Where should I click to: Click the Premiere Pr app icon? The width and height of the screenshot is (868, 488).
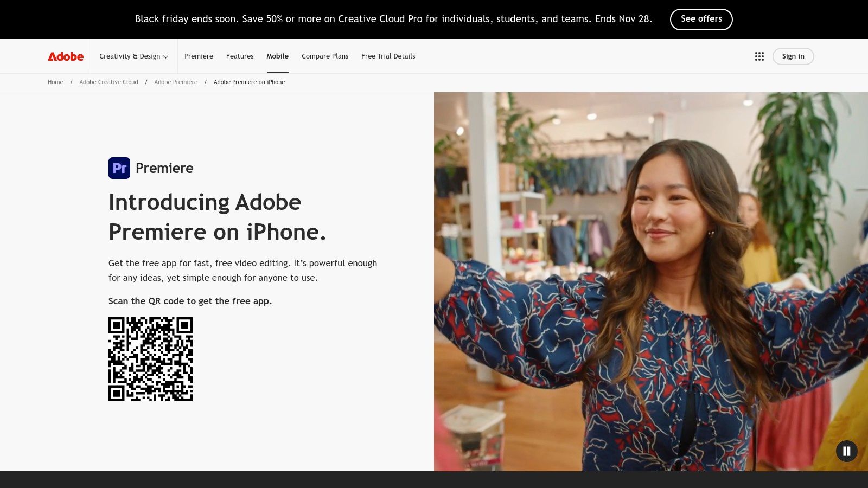coord(119,168)
